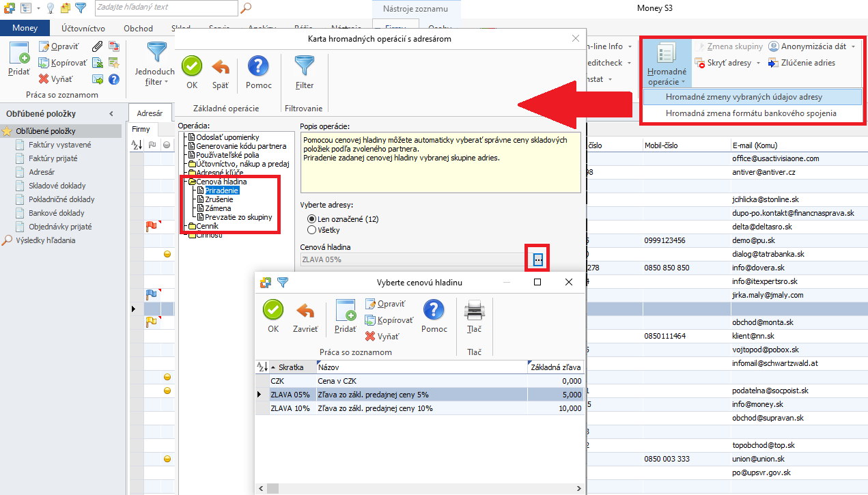Click the search magnifier icon
868x495 pixels.
pos(246,8)
